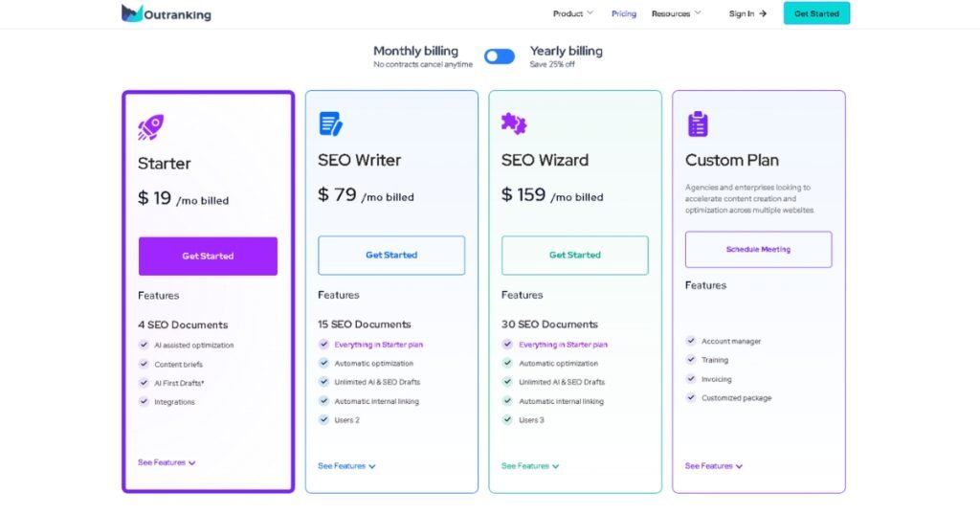Click the $ 159 /mo billed price
The width and height of the screenshot is (980, 515).
click(x=552, y=194)
